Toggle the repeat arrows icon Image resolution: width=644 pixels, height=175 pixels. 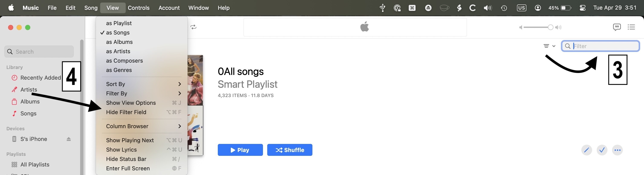click(x=193, y=27)
